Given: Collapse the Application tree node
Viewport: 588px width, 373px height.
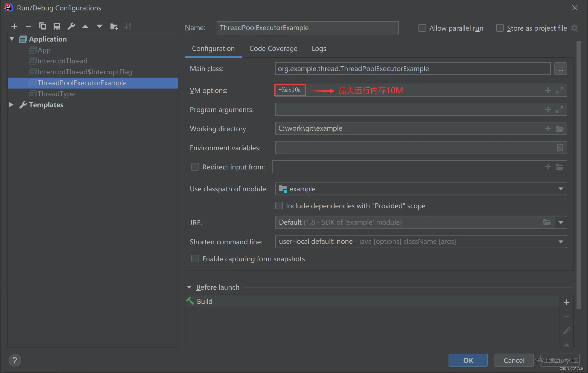Looking at the screenshot, I should point(12,39).
